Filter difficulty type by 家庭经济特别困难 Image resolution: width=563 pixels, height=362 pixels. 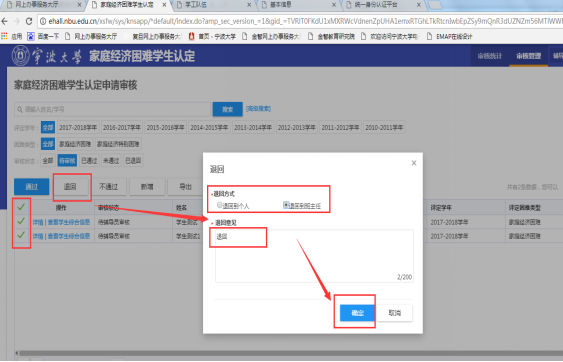coord(118,144)
